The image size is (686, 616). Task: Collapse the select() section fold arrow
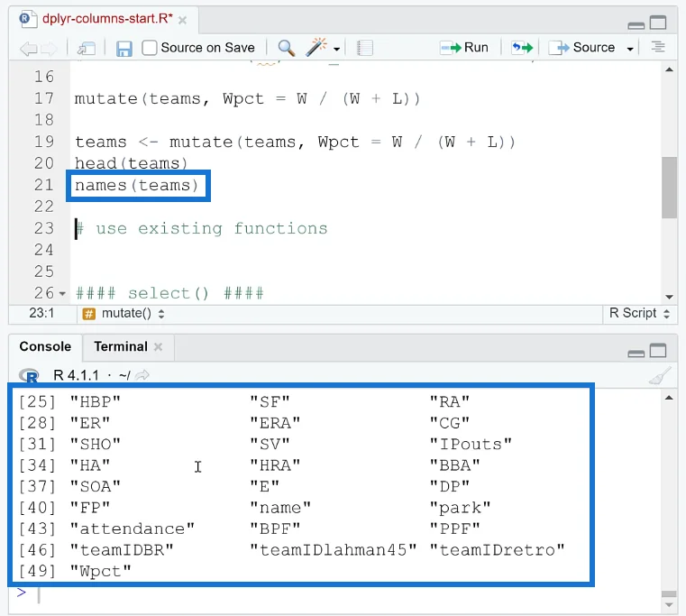(62, 293)
